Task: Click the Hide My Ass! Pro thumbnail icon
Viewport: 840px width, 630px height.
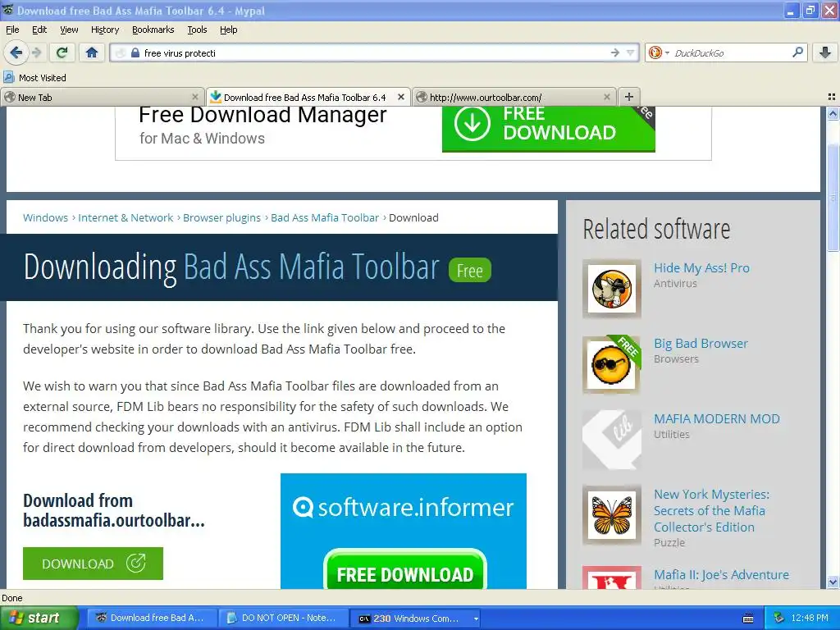Action: pos(611,290)
